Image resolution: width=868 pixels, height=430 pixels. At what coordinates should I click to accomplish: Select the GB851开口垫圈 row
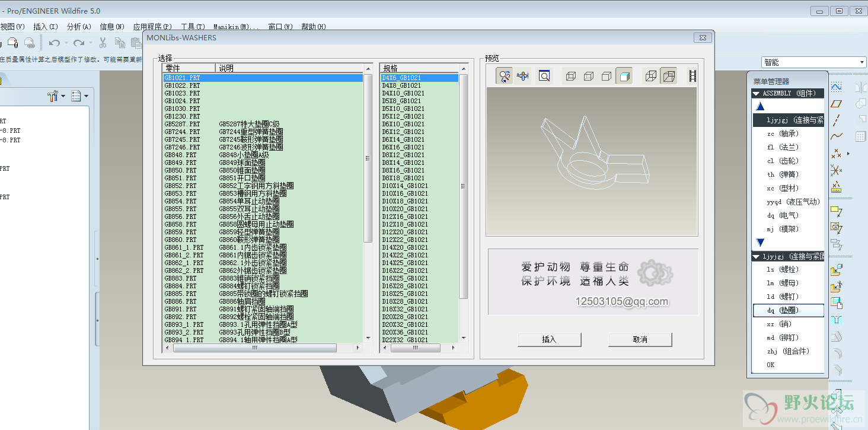click(x=263, y=178)
